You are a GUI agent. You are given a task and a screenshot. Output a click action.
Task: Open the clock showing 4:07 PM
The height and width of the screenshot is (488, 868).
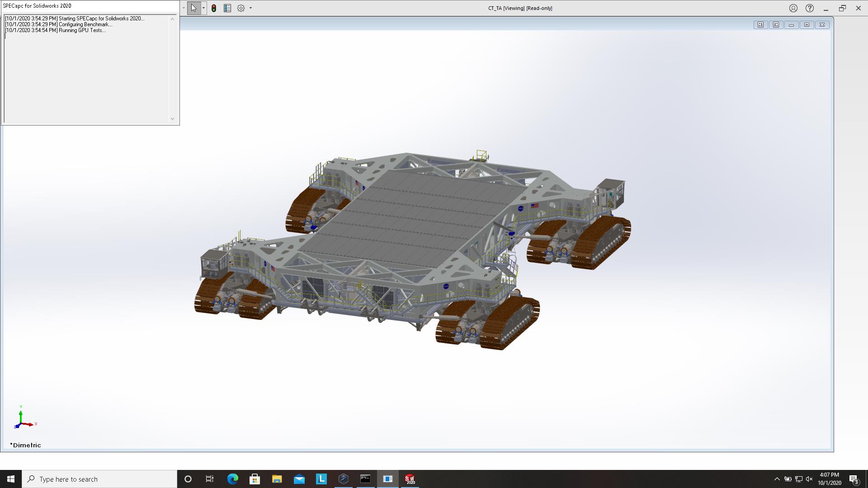(829, 479)
